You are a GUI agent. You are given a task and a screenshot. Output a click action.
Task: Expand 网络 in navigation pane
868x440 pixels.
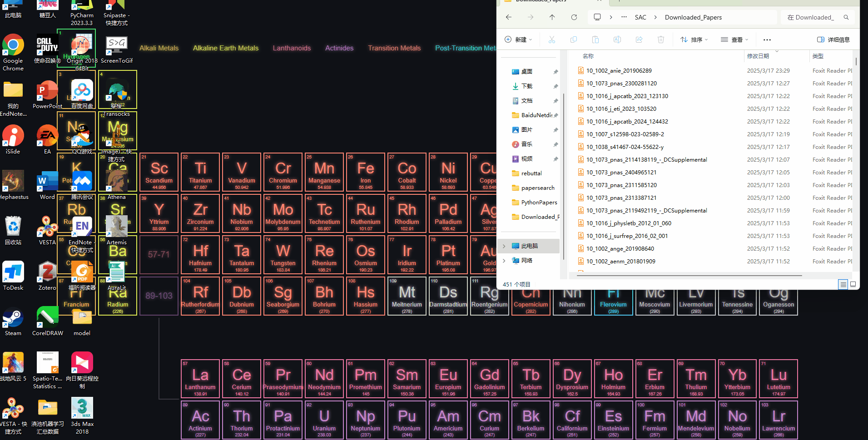pyautogui.click(x=504, y=260)
